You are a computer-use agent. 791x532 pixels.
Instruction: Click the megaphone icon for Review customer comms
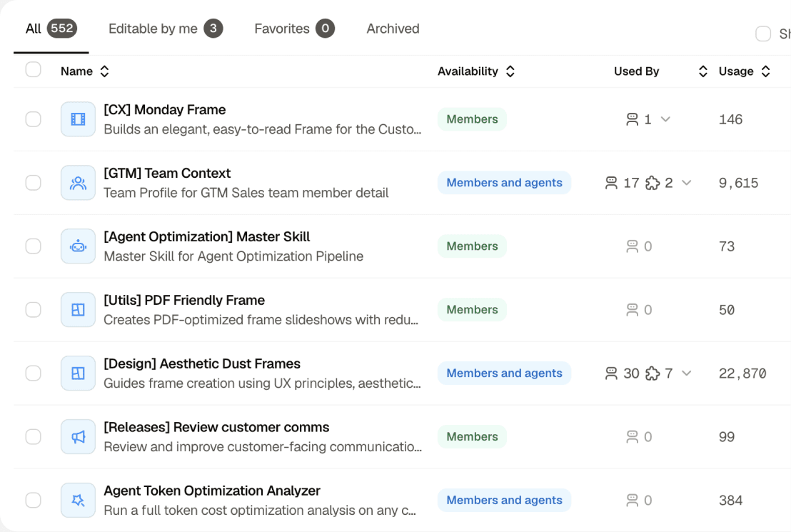tap(79, 436)
